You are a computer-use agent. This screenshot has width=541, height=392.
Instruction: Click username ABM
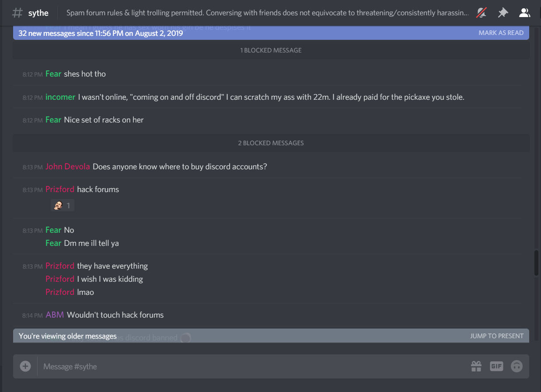(55, 315)
